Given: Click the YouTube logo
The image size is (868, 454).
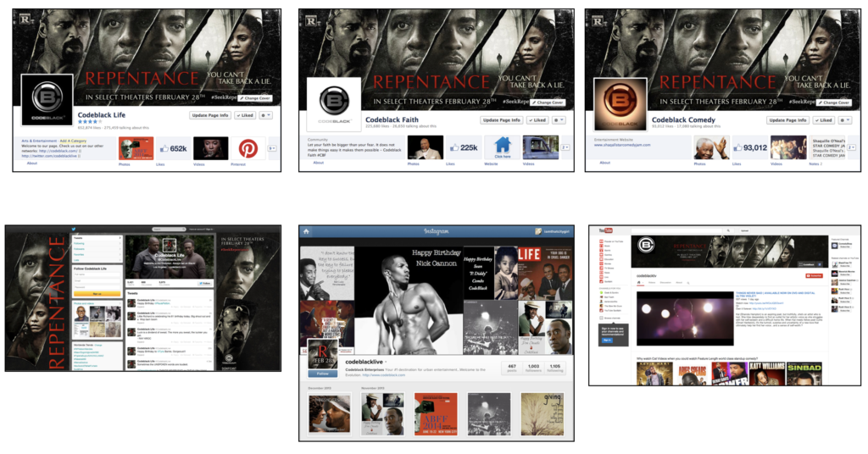Looking at the screenshot, I should [605, 230].
